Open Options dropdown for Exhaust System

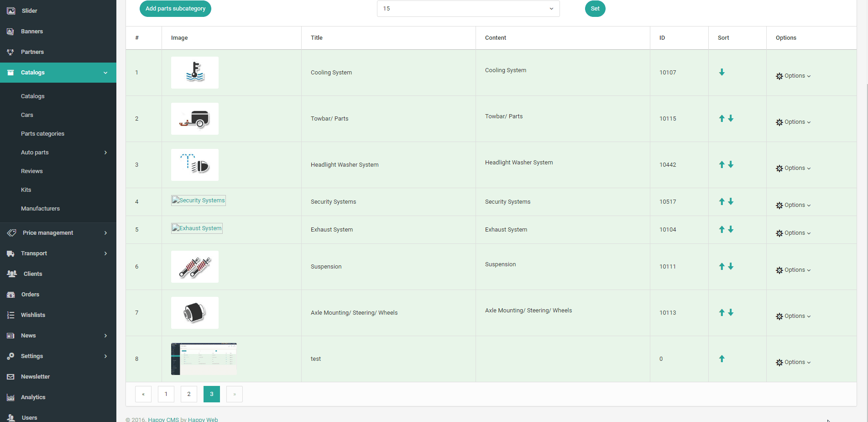pos(793,233)
